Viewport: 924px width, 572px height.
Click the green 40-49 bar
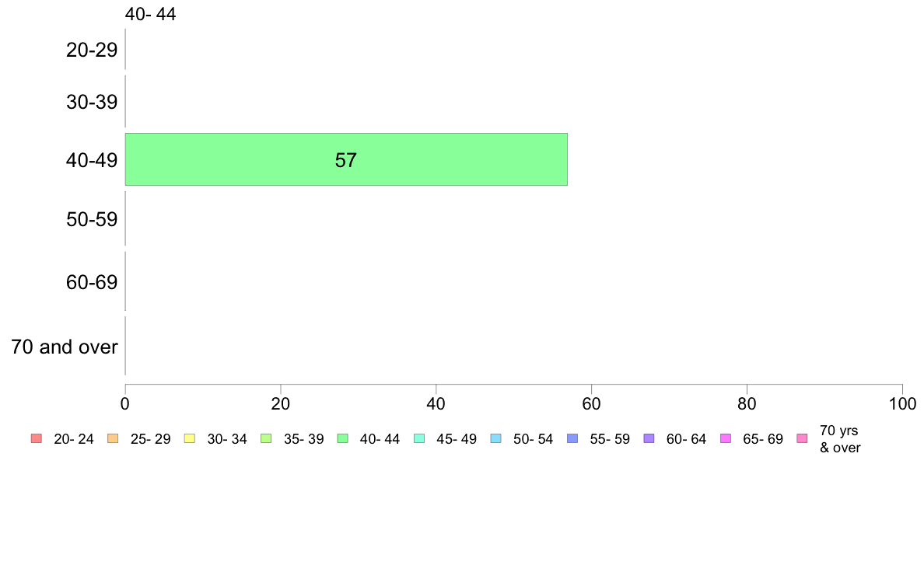[x=347, y=159]
